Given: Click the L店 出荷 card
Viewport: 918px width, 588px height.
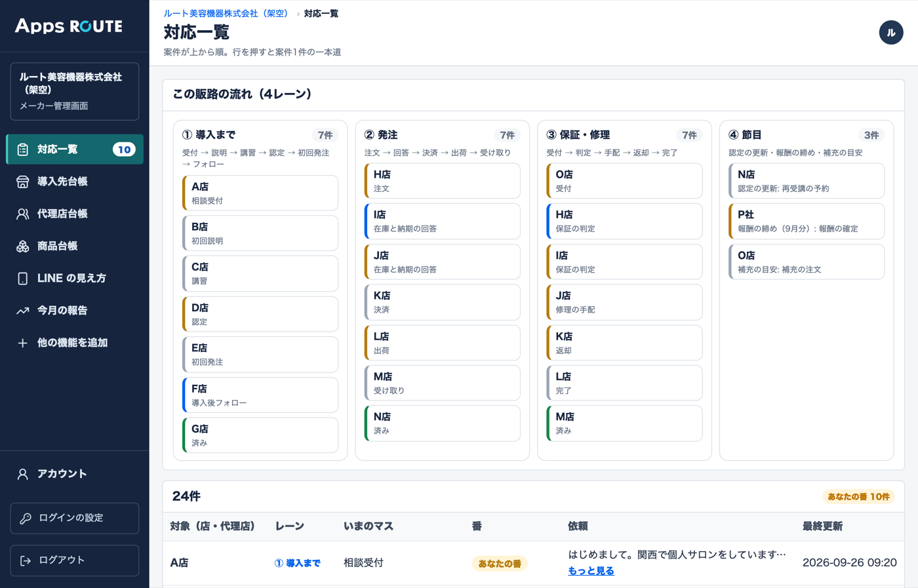Looking at the screenshot, I should pyautogui.click(x=443, y=343).
